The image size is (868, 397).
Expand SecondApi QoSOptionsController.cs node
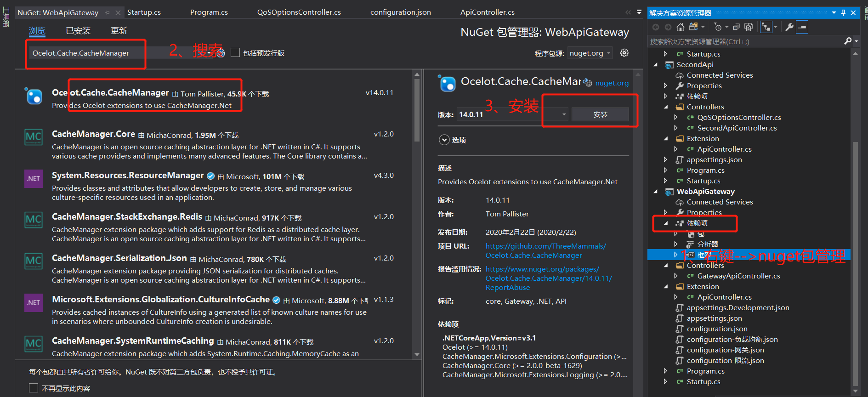pos(675,118)
